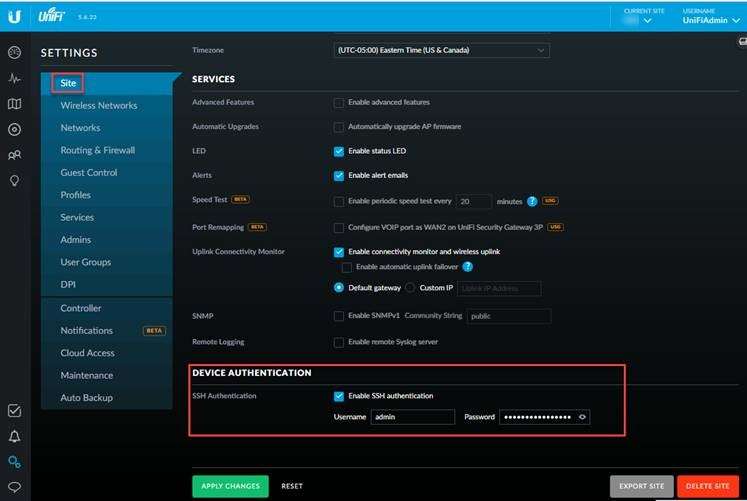Open the Clients icon in sidebar
Screen dimensions: 747x501
(x=14, y=155)
